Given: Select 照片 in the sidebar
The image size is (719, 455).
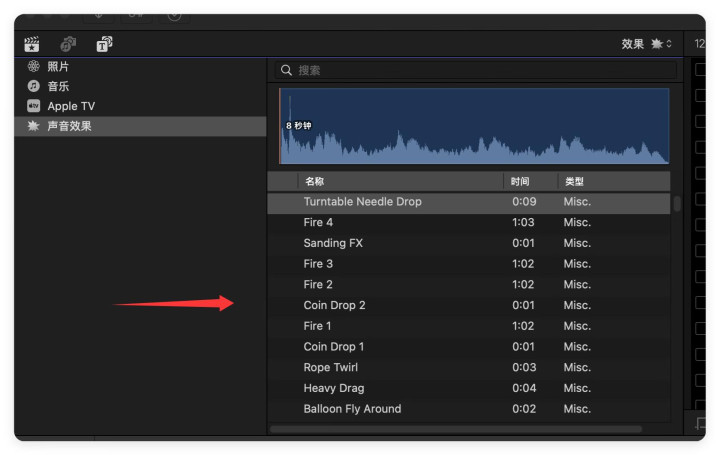Looking at the screenshot, I should click(x=140, y=67).
